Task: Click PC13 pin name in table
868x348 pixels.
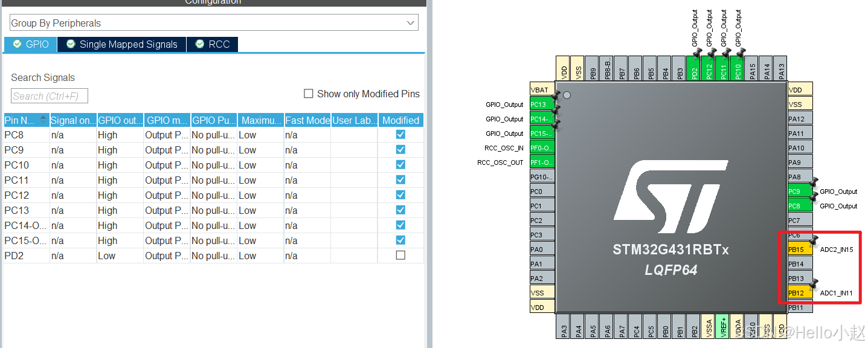Action: coord(17,210)
